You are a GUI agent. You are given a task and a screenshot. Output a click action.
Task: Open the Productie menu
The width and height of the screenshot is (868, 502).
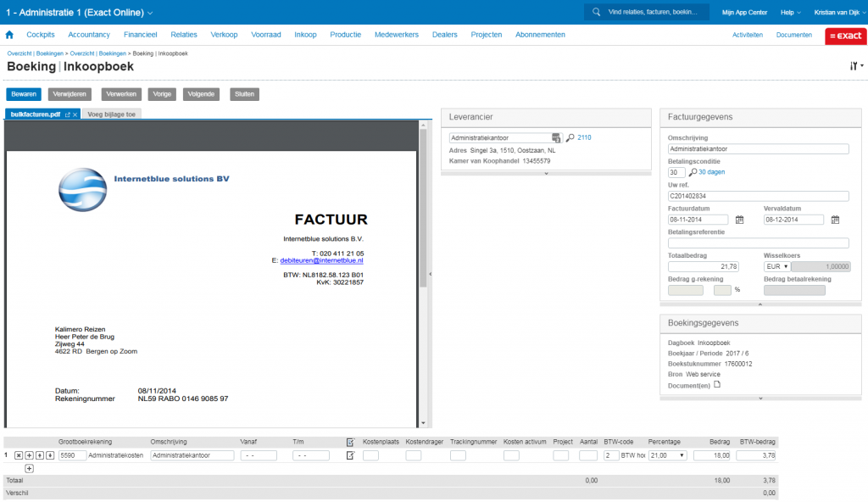[x=346, y=35]
